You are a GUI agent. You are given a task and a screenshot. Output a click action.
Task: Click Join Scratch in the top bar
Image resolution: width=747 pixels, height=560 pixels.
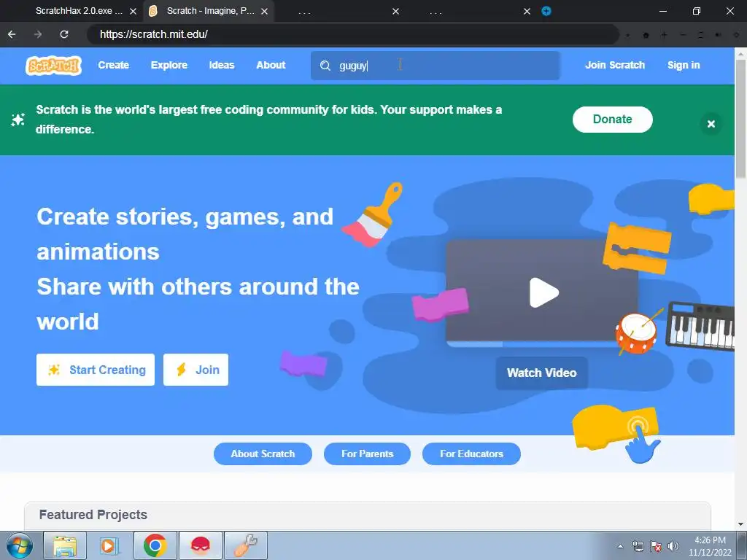pyautogui.click(x=614, y=65)
